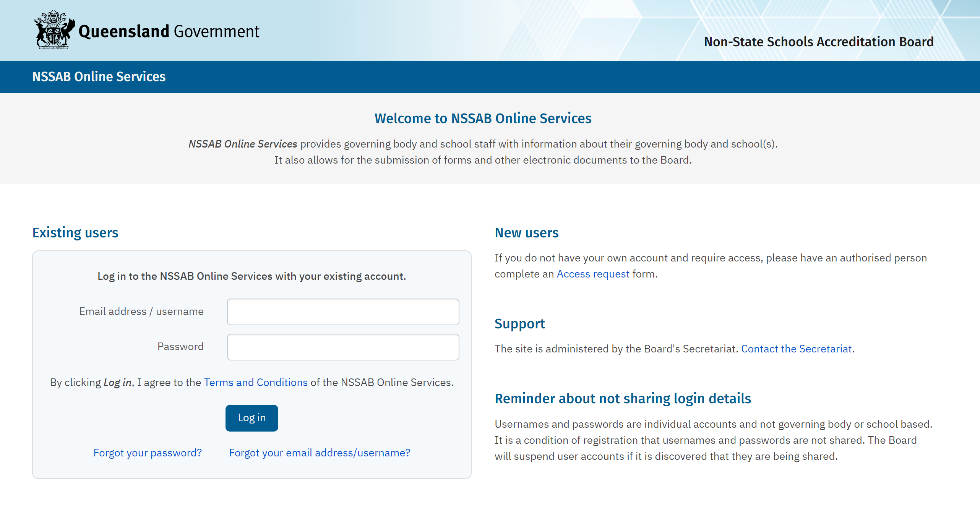Open the Access request form link
This screenshot has width=980, height=508.
[x=593, y=274]
